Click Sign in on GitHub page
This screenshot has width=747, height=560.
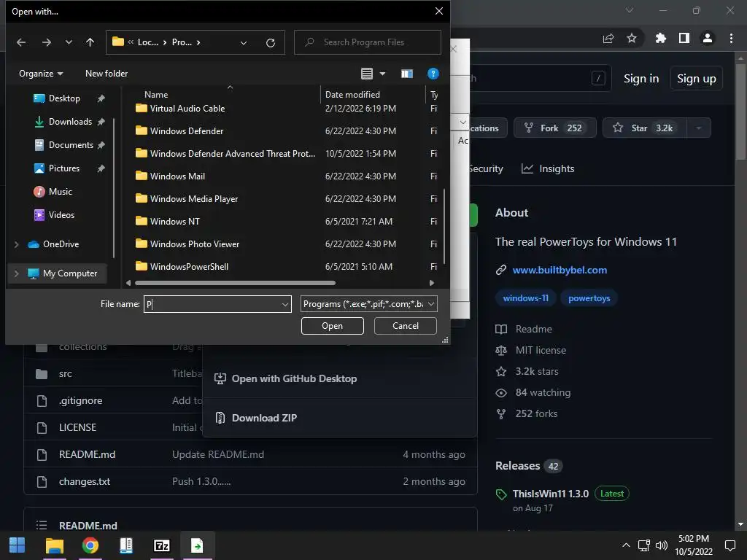(641, 79)
